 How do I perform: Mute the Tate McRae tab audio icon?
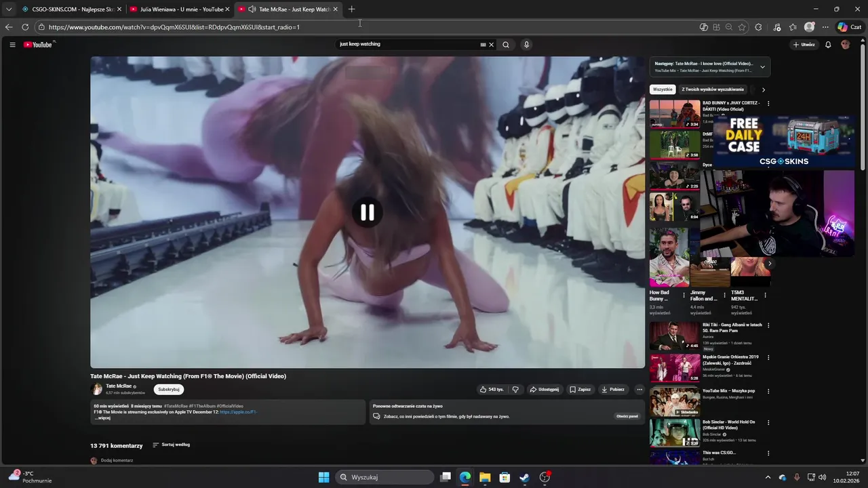[252, 9]
